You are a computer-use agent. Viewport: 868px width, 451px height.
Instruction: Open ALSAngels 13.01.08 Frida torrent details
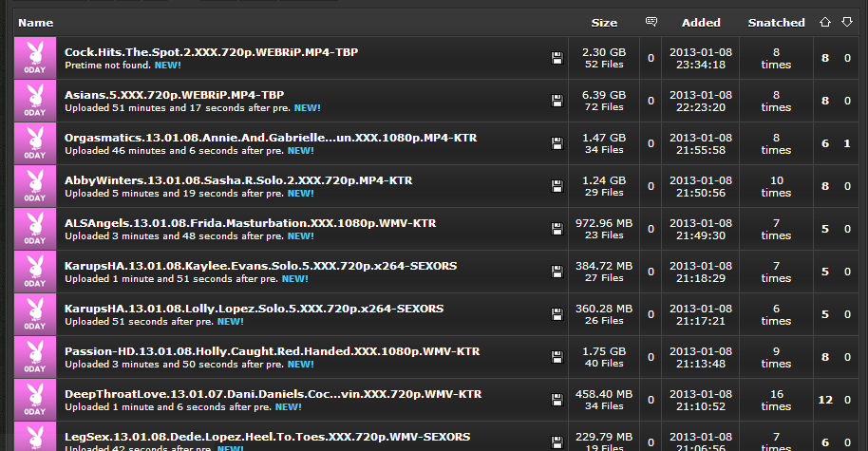250,223
